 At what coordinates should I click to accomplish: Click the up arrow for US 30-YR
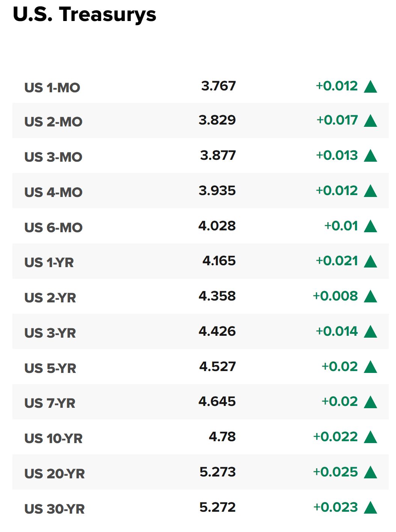pos(370,508)
